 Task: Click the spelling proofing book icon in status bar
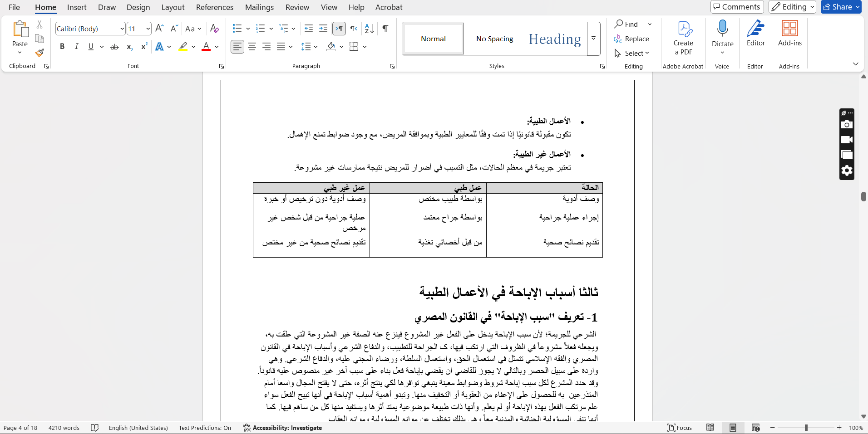click(x=94, y=428)
